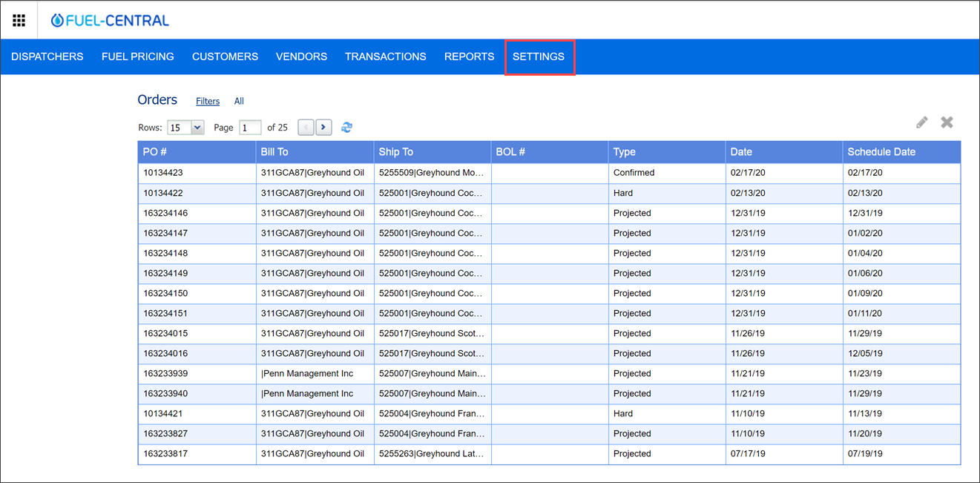
Task: Click the Page number input field
Action: [x=250, y=128]
